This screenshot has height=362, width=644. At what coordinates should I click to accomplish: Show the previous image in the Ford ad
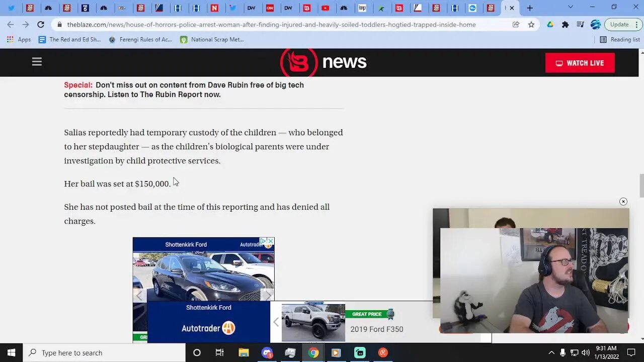pyautogui.click(x=139, y=295)
